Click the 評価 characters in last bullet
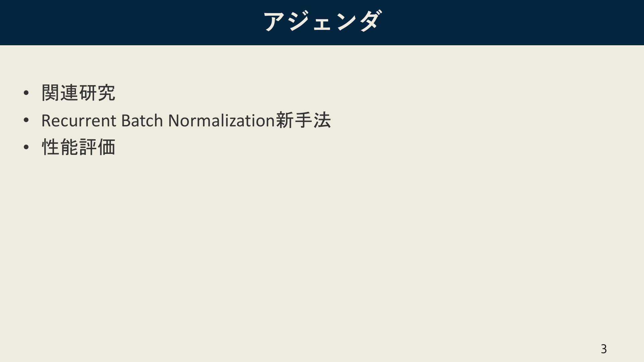 click(x=97, y=147)
